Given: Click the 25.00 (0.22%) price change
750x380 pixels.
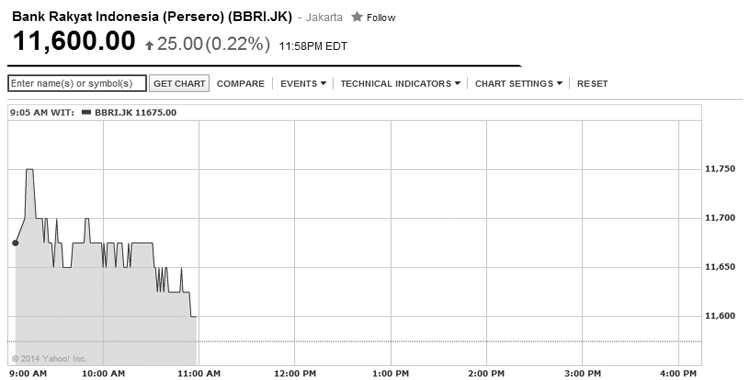Looking at the screenshot, I should [213, 44].
